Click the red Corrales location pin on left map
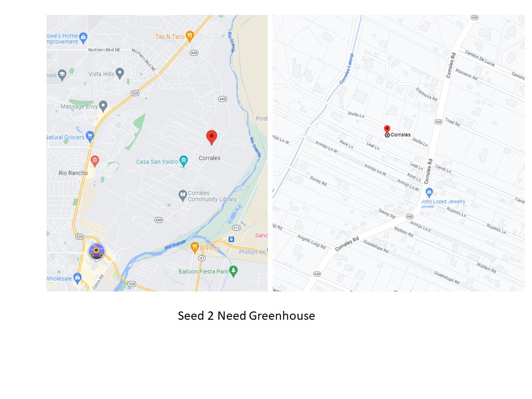 (212, 137)
